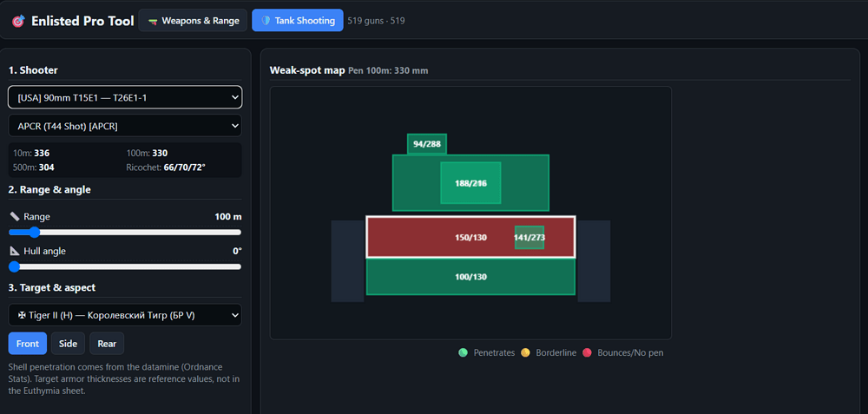Image resolution: width=868 pixels, height=414 pixels.
Task: Click the target logo icon beside Enlisted Pro Tool
Action: (18, 21)
